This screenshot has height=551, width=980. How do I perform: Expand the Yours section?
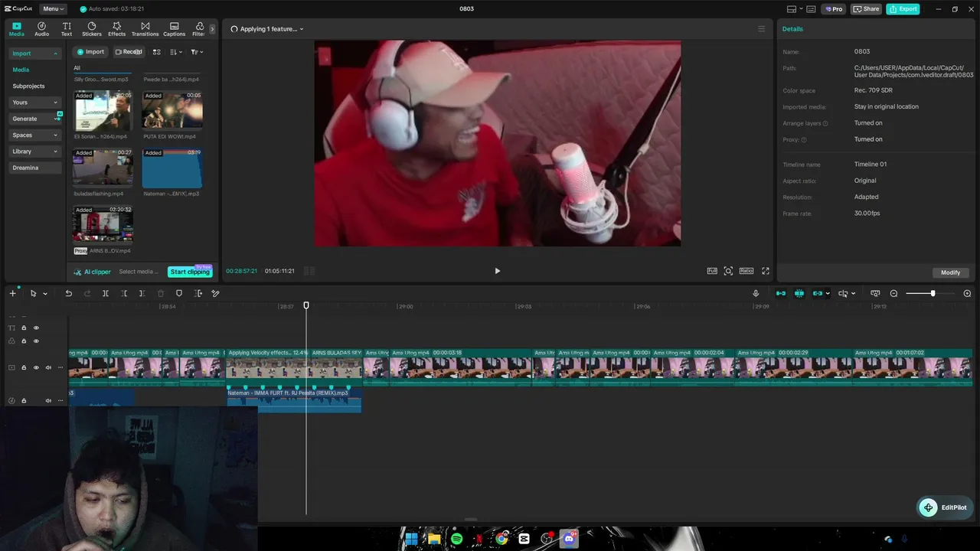pyautogui.click(x=35, y=103)
